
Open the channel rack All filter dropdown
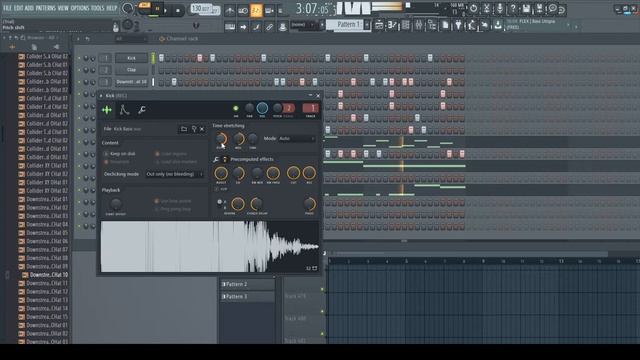click(130, 39)
